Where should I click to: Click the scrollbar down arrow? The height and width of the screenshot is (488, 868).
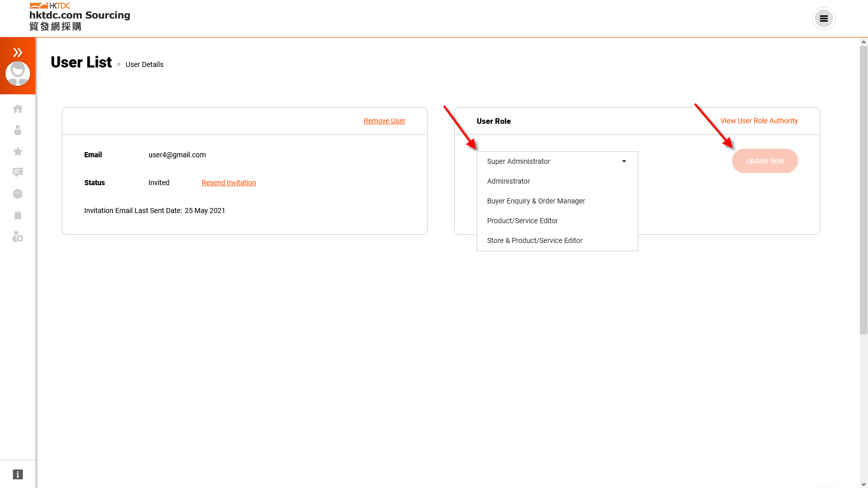(x=863, y=484)
